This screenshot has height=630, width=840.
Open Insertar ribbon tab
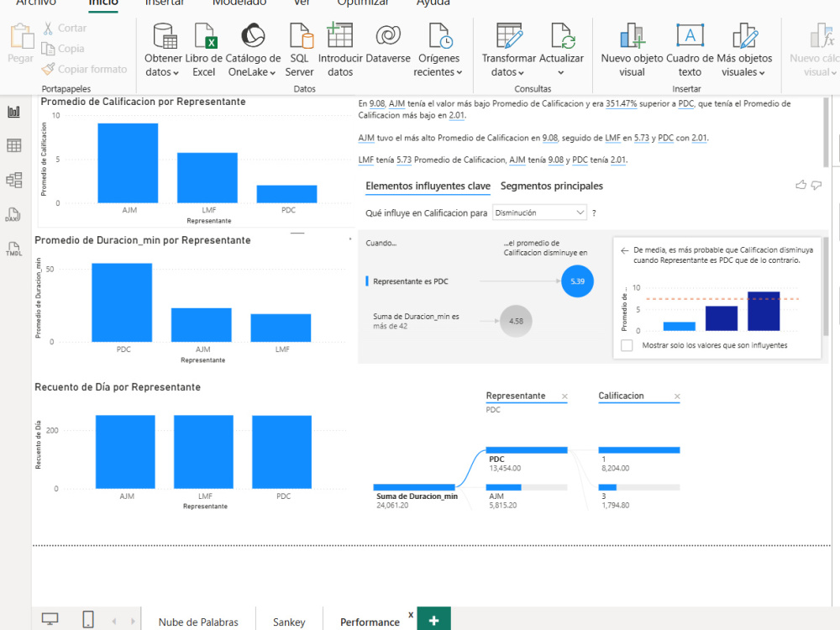point(165,3)
